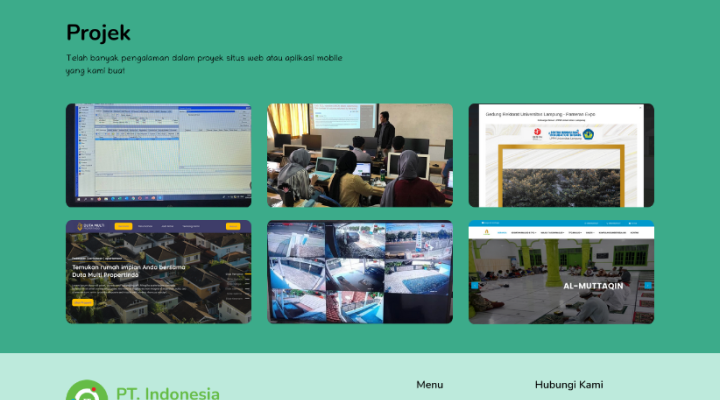The image size is (720, 400).
Task: Click right slider arrow in Al-Muttaqin thumbnail
Action: tap(647, 285)
